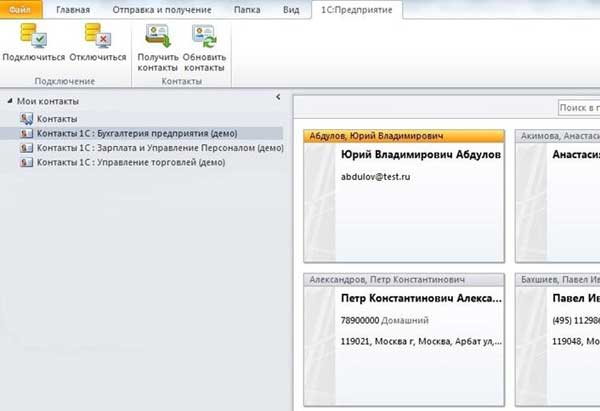
Task: Open the Отправка и получение tab
Action: pyautogui.click(x=163, y=9)
